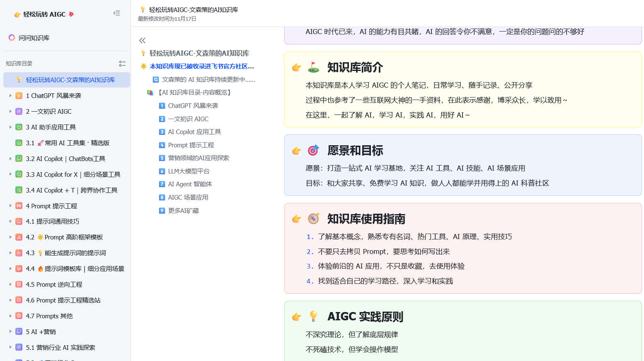The image size is (644, 361).
Task: Go to outline item 3 AI Copilot 应用工具
Action: tap(194, 132)
